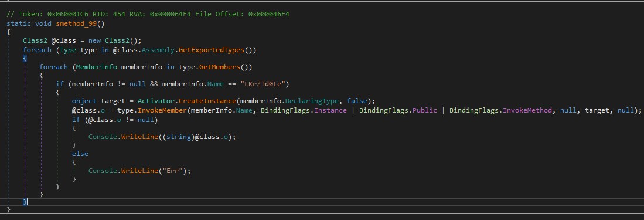Click the void return type keyword

43,23
